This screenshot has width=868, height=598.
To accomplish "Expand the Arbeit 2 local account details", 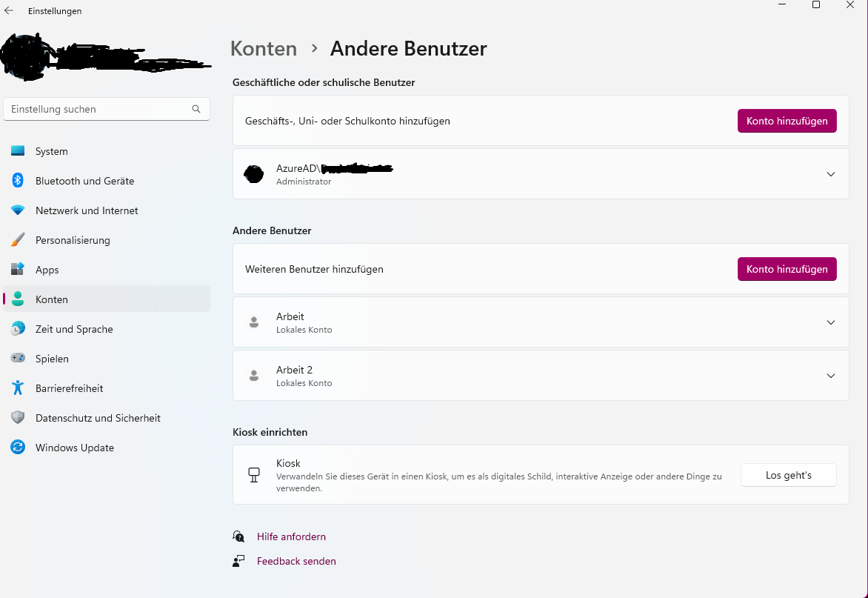I will coord(830,375).
